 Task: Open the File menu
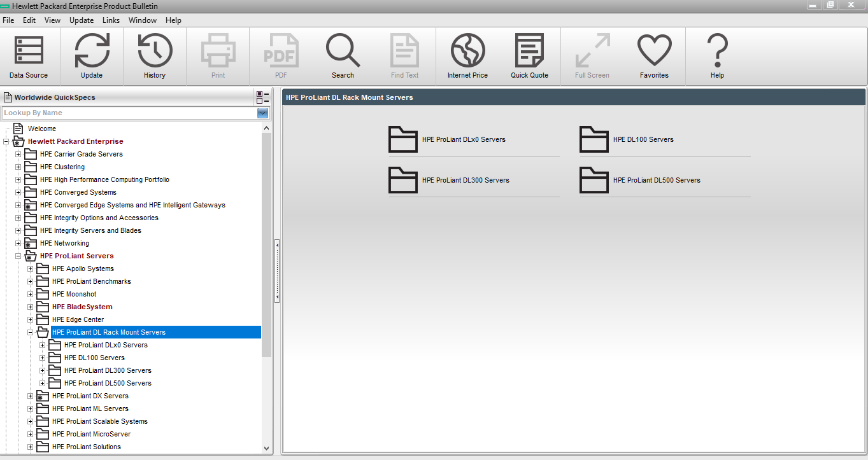pos(8,20)
